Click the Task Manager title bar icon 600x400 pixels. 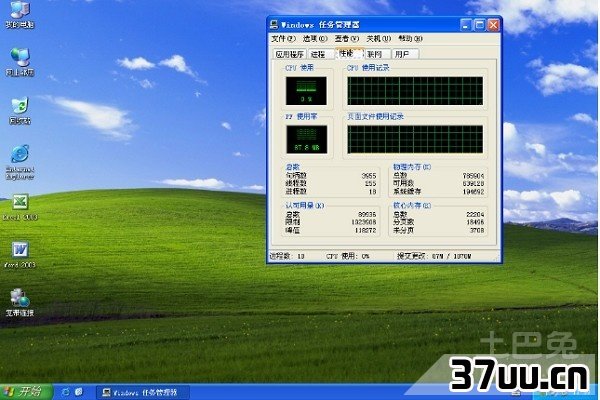tap(274, 25)
